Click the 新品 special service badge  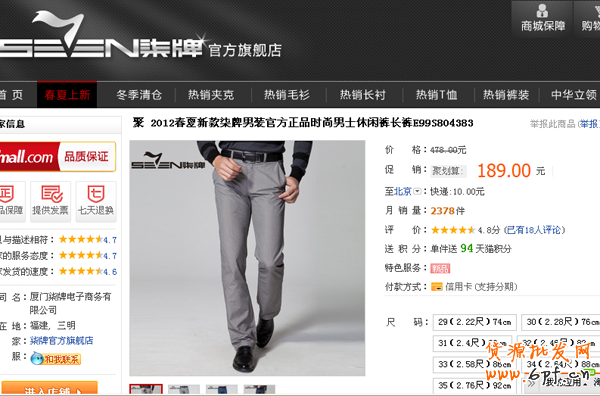(440, 268)
